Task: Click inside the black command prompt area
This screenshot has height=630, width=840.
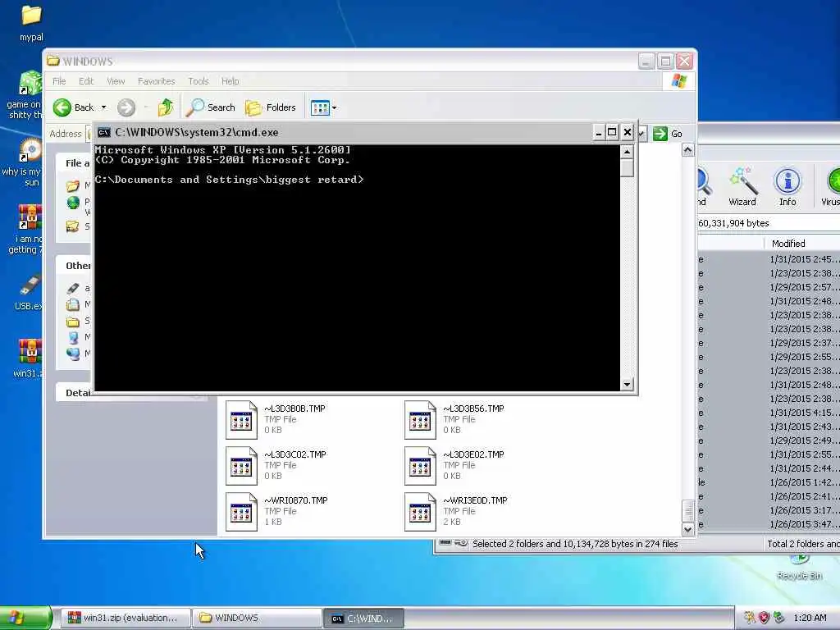Action: tap(358, 268)
